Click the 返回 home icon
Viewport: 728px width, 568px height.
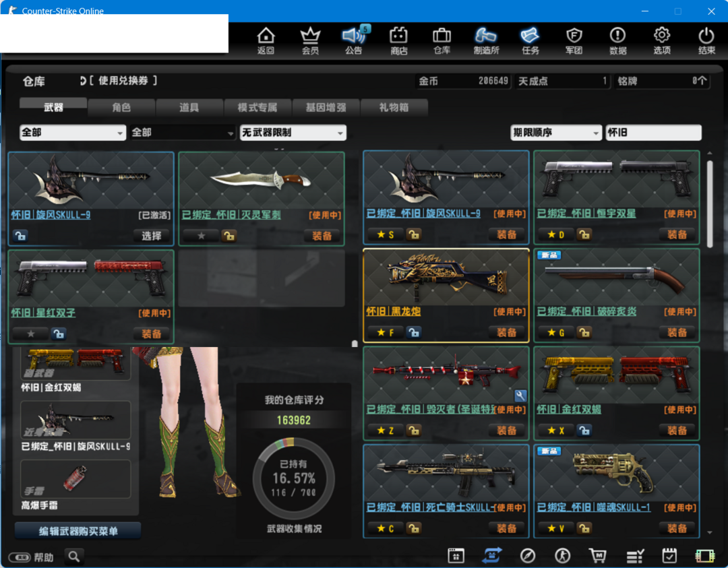[266, 40]
